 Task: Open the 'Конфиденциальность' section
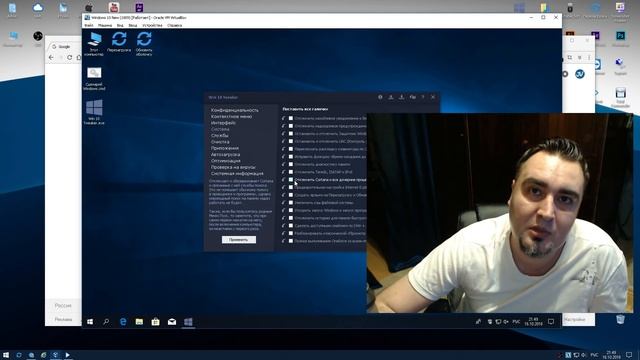tap(235, 110)
